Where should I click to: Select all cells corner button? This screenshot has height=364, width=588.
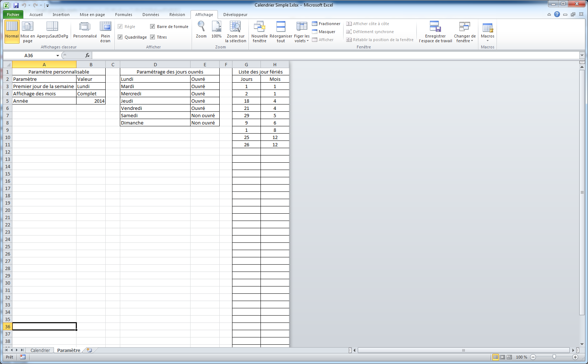8,64
